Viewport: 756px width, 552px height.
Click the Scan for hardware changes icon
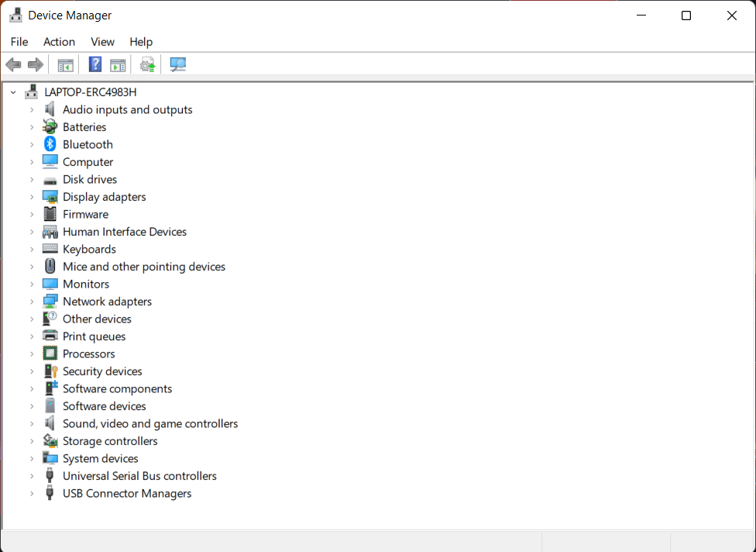(177, 64)
